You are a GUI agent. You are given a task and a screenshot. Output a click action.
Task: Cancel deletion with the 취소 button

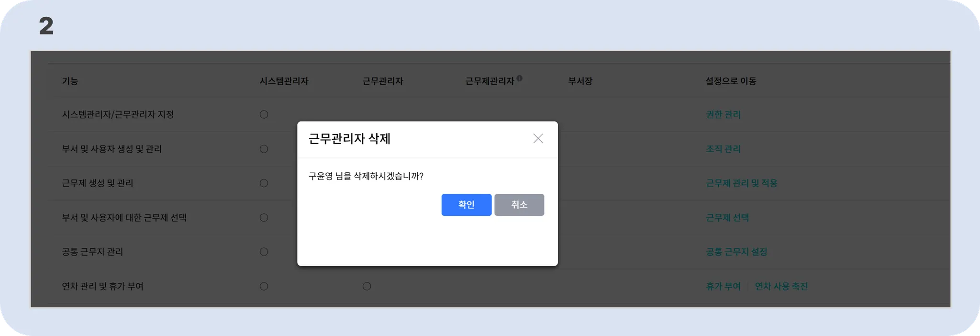coord(519,205)
